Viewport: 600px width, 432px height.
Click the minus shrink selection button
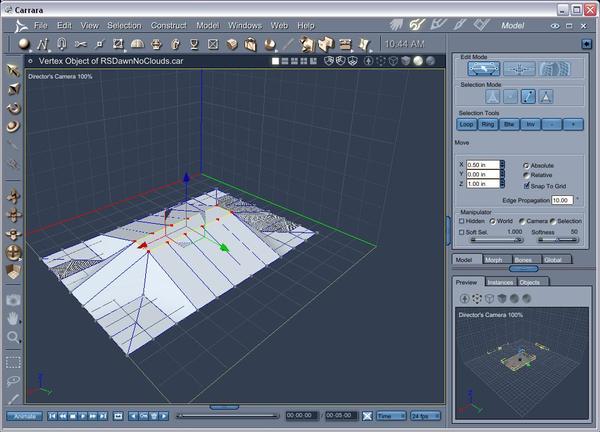(x=552, y=124)
